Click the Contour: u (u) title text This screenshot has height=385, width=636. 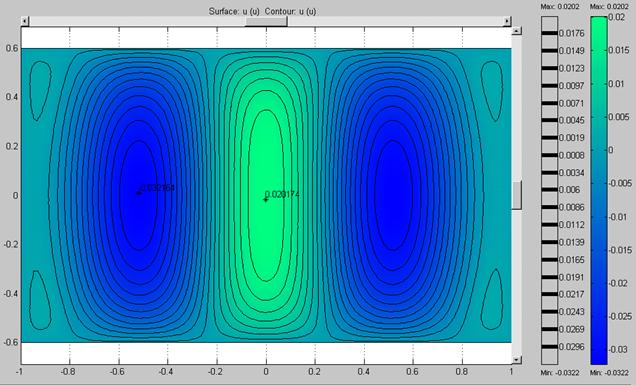(x=290, y=11)
